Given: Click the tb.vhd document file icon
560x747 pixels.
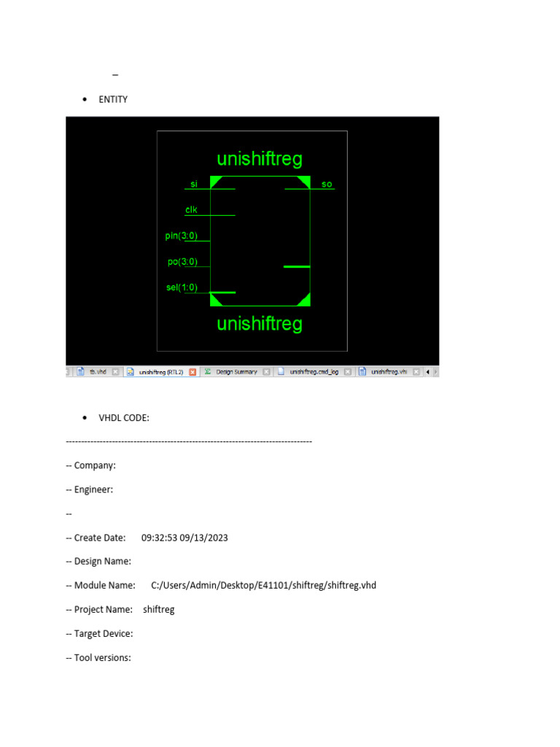Looking at the screenshot, I should point(80,371).
